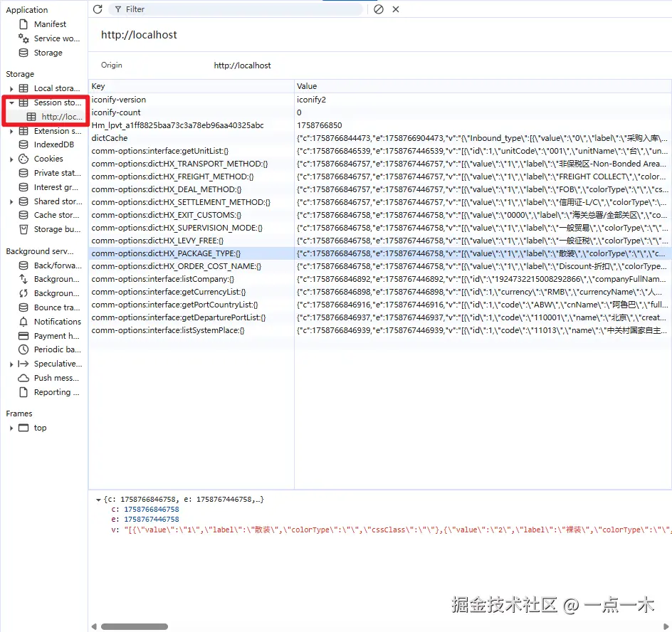Viewport: 672px width, 632px height.
Task: Click the horizontal scrollbar thumb
Action: (134, 626)
